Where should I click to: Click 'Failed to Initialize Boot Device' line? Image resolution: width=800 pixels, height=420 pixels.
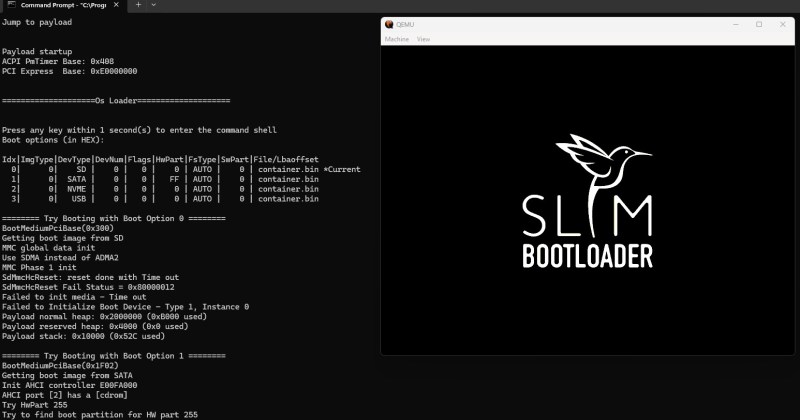[x=126, y=306]
